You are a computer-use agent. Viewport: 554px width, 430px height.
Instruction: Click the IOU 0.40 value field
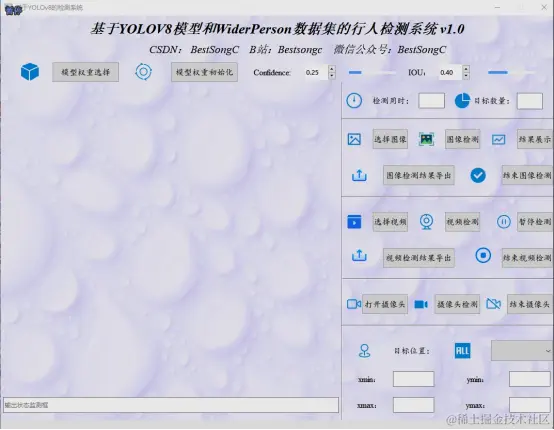(x=451, y=72)
